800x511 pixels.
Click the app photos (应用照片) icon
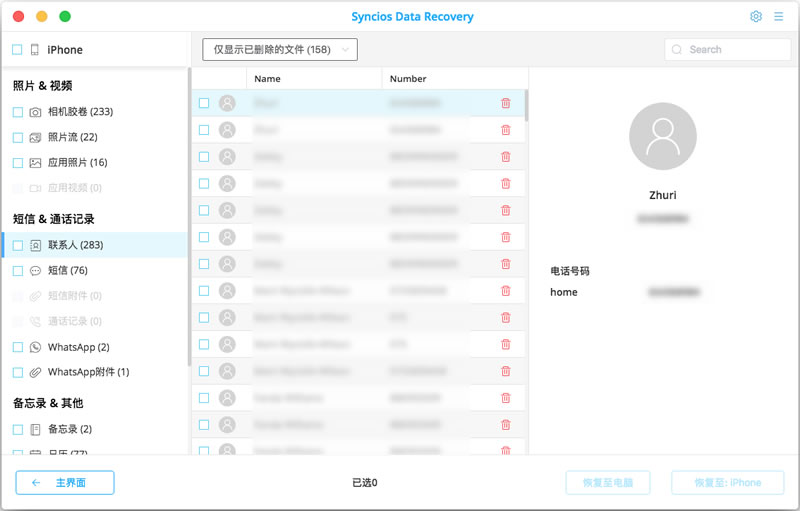point(35,163)
